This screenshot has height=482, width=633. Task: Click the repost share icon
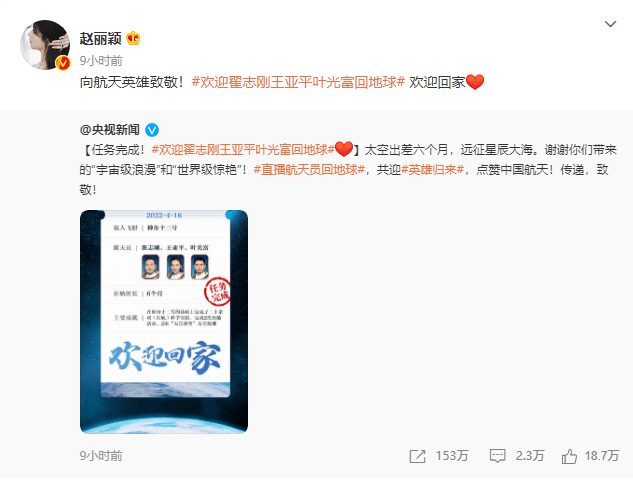(x=417, y=456)
